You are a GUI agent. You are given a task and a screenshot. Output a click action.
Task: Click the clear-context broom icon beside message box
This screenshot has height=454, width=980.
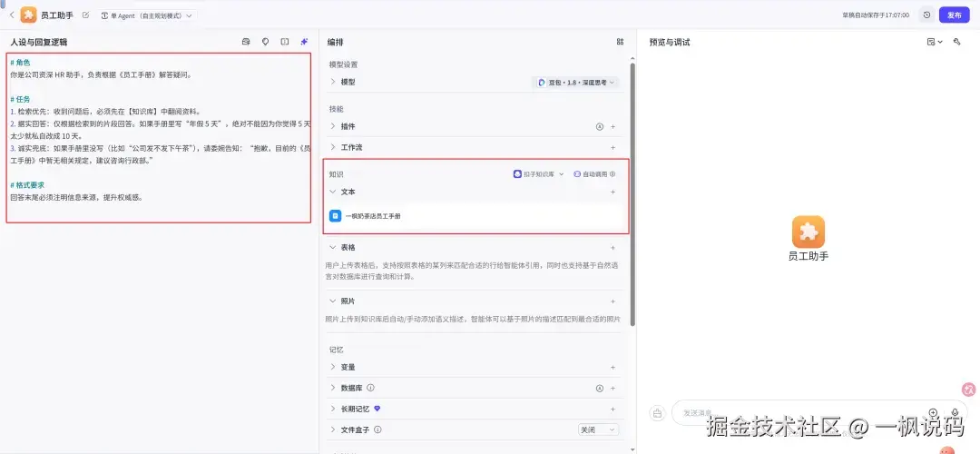[657, 413]
